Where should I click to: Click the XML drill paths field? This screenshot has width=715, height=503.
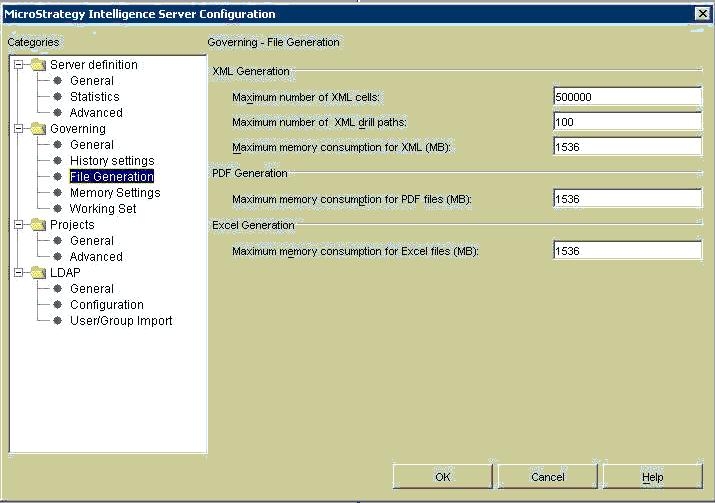pos(627,122)
